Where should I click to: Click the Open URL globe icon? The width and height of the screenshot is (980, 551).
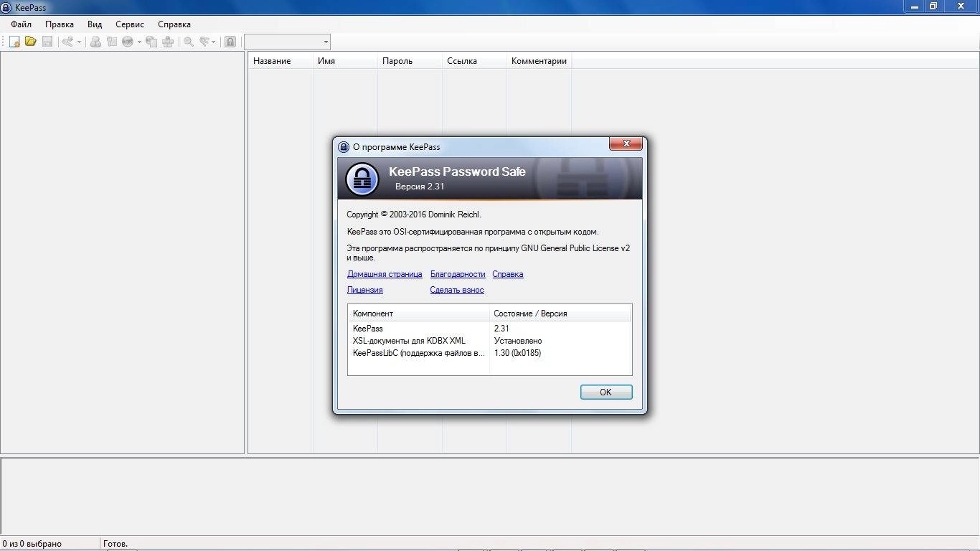[128, 42]
